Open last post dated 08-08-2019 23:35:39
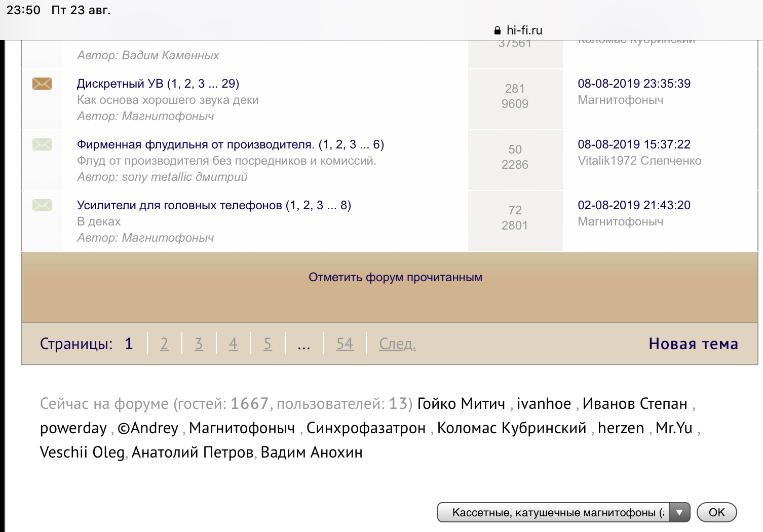The height and width of the screenshot is (532, 763). [634, 84]
